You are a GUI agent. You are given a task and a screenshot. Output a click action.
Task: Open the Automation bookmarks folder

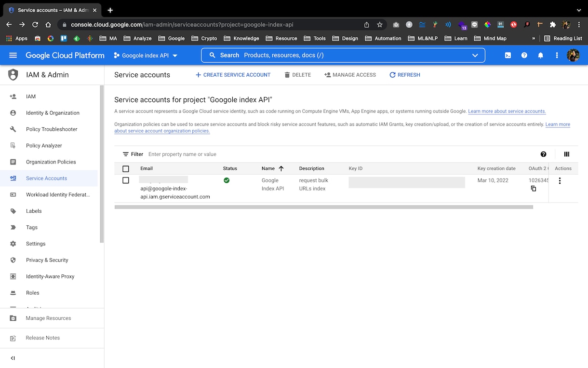(x=383, y=39)
